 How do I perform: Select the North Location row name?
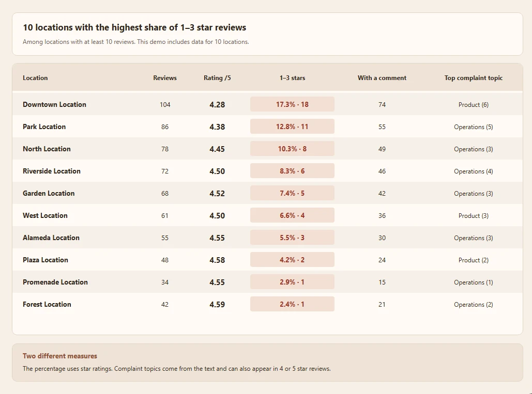pyautogui.click(x=47, y=149)
